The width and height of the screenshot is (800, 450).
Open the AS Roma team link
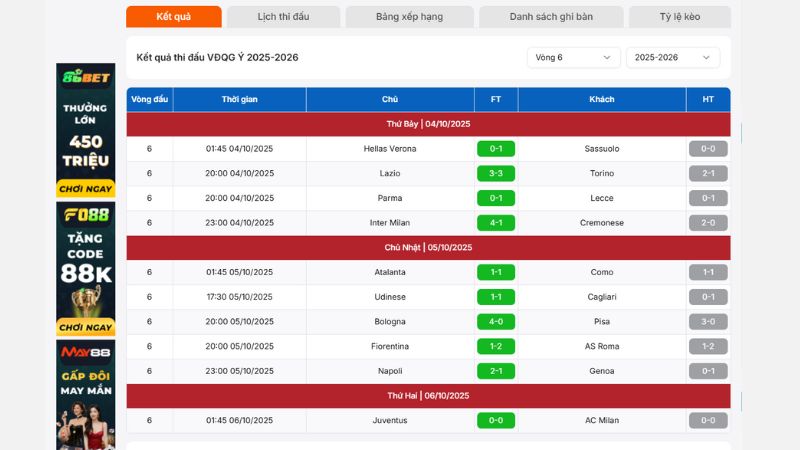pos(602,347)
